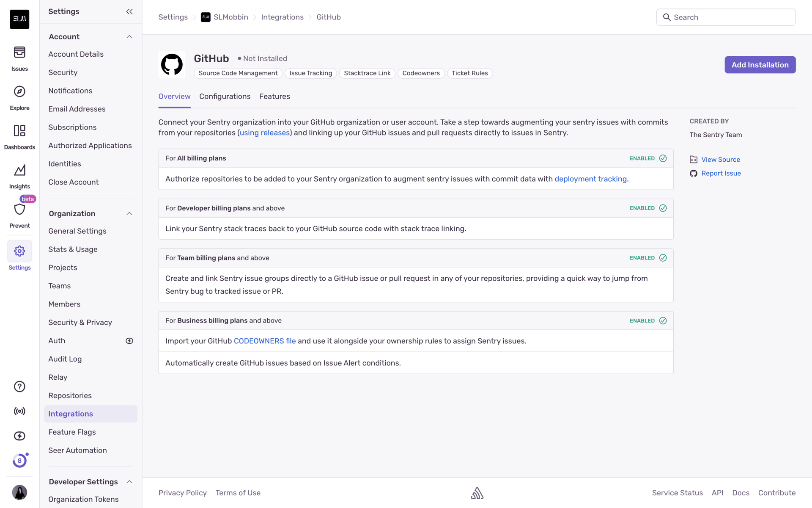The height and width of the screenshot is (508, 812).
Task: Click the Source Code Management tag
Action: pos(238,73)
